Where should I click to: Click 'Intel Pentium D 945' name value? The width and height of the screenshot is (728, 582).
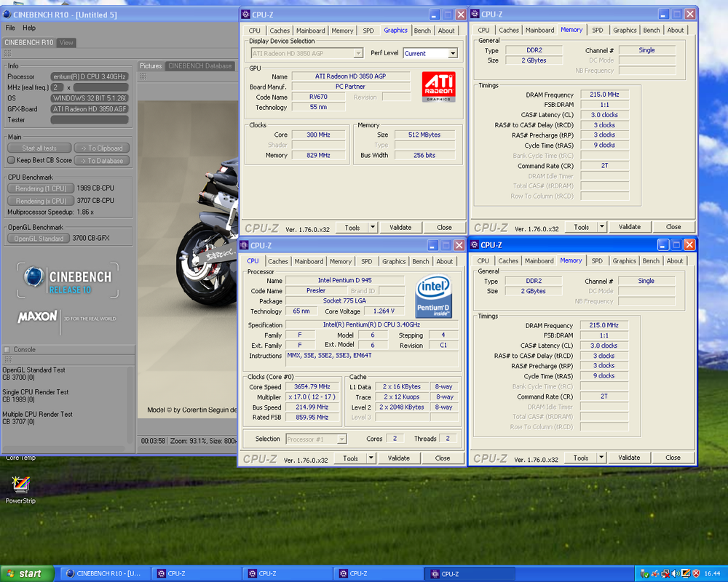(344, 280)
